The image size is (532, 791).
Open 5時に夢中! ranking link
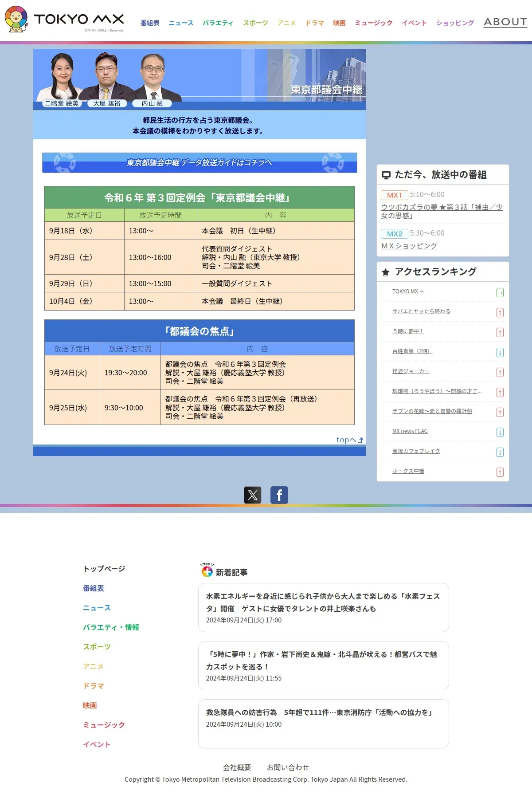tap(408, 331)
